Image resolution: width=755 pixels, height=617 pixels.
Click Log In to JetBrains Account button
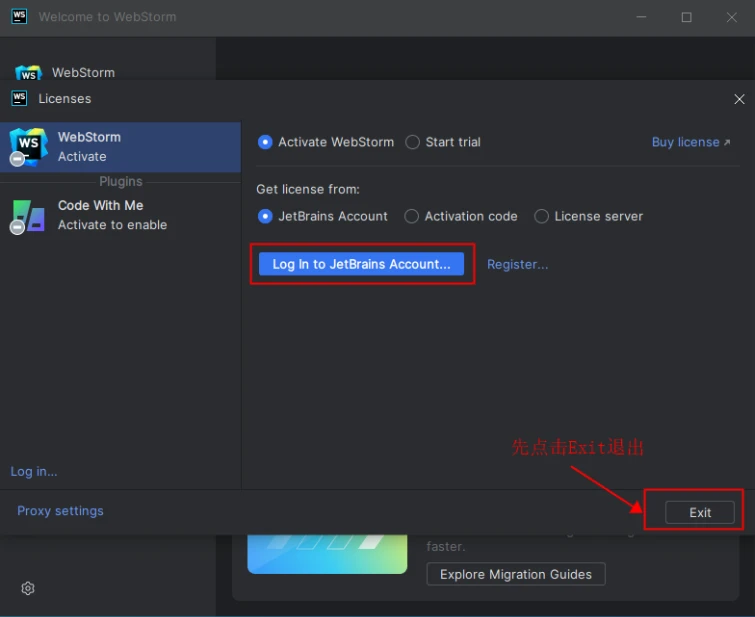coord(362,264)
